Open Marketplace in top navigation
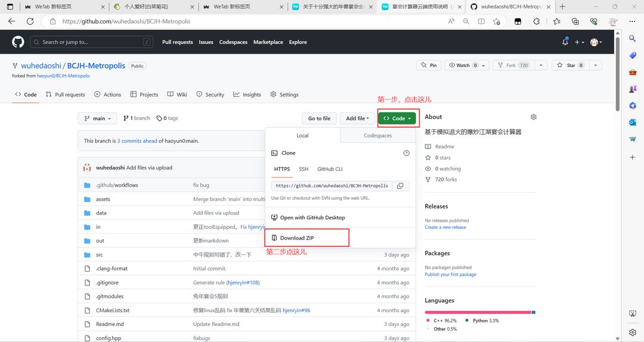The image size is (644, 342). point(268,42)
